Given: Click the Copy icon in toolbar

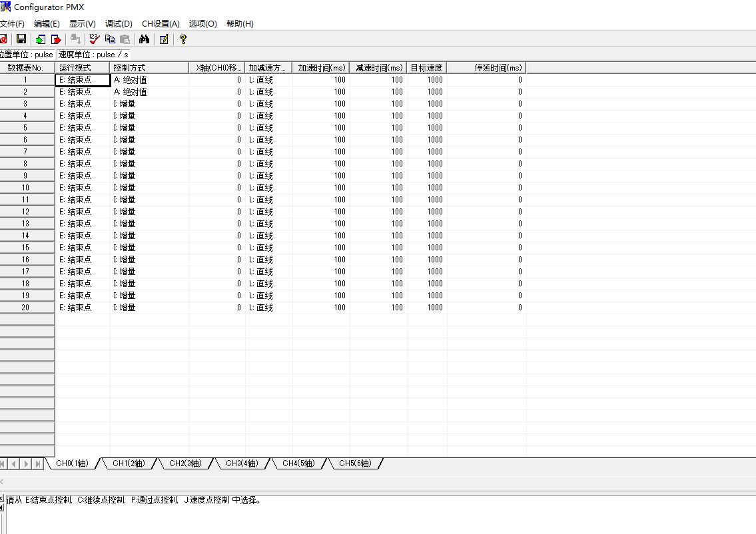Looking at the screenshot, I should [110, 39].
